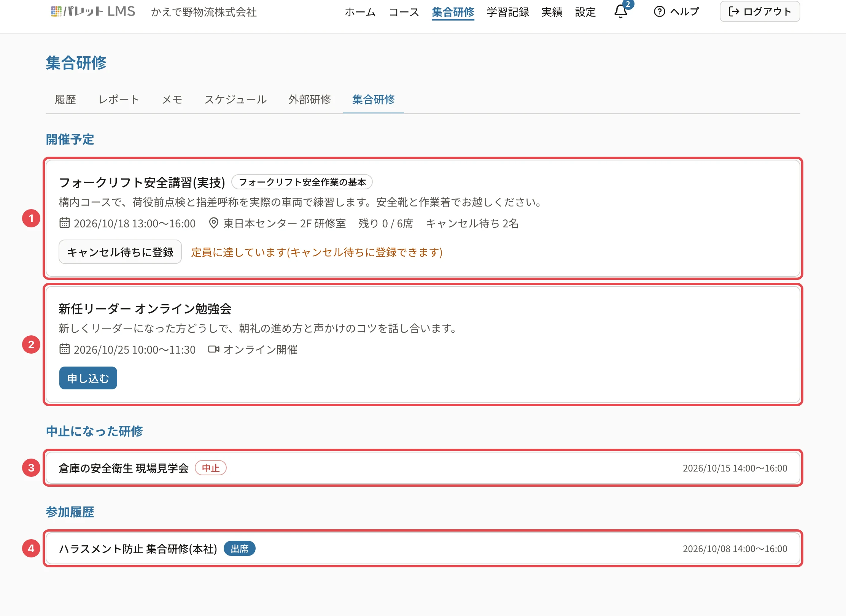The image size is (846, 616).
Task: Click the 参加履歴 section heading
Action: point(70,512)
